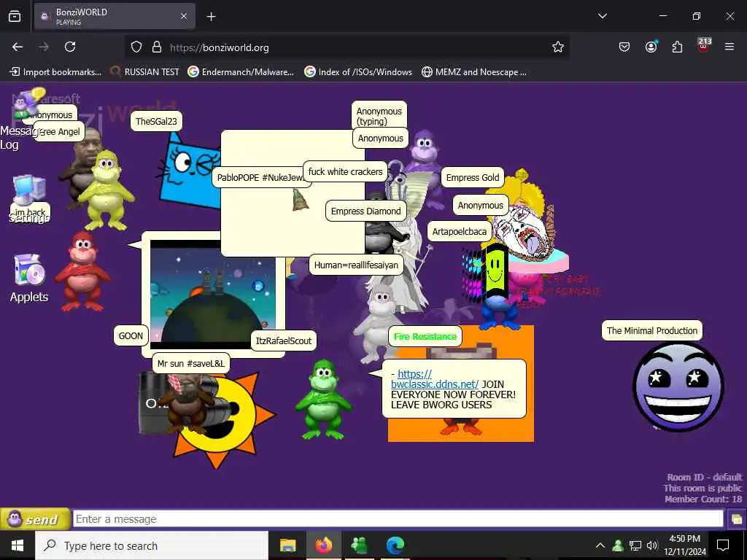This screenshot has height=560, width=747.
Task: Click the Artapoelcbaca name tag
Action: [460, 231]
